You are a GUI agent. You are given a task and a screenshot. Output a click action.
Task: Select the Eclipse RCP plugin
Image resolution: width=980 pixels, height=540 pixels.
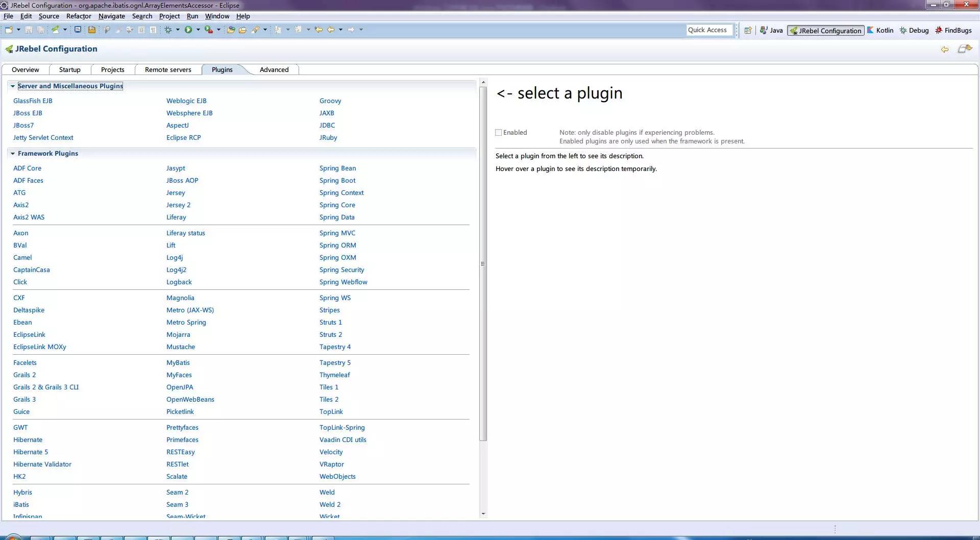(x=184, y=138)
